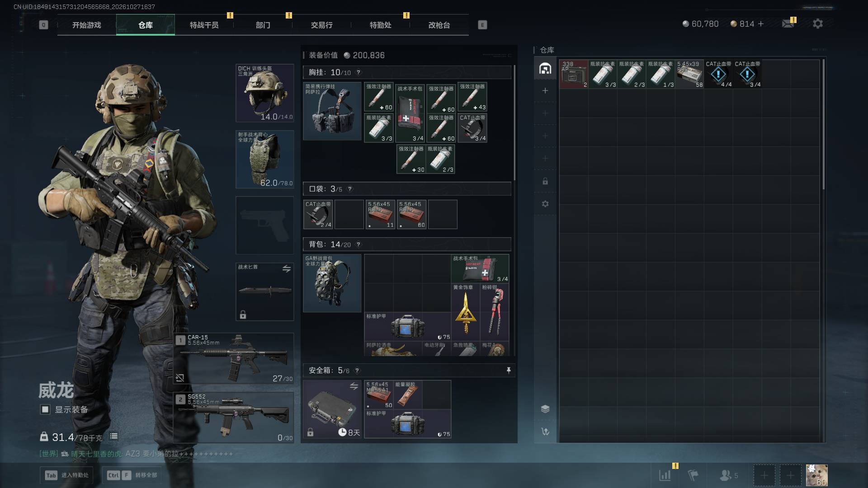Click the auto-sort icon at stash sidebar bottom
Screen dimensions: 868x488
point(545,432)
